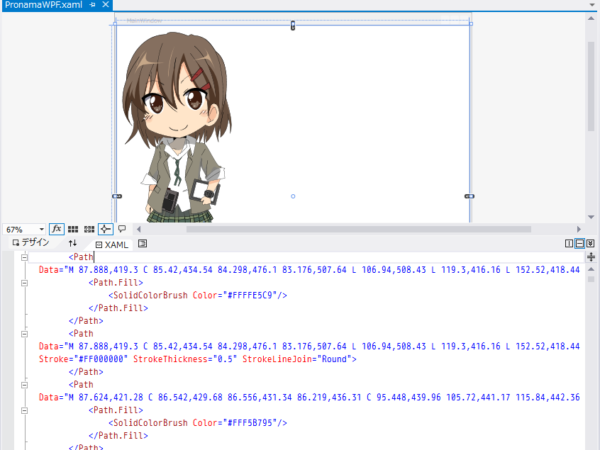600x450 pixels.
Task: Close the PronamaWPF.xaml tab
Action: coord(106,5)
